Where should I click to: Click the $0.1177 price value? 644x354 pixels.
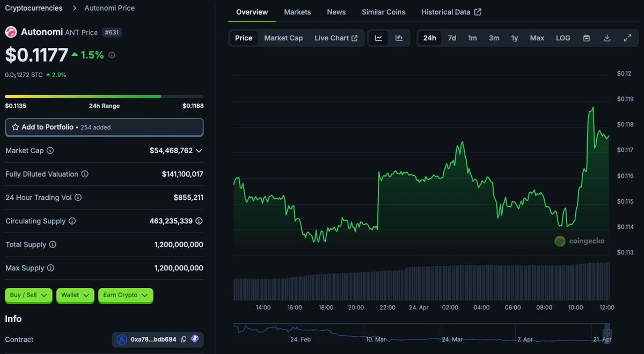click(36, 55)
